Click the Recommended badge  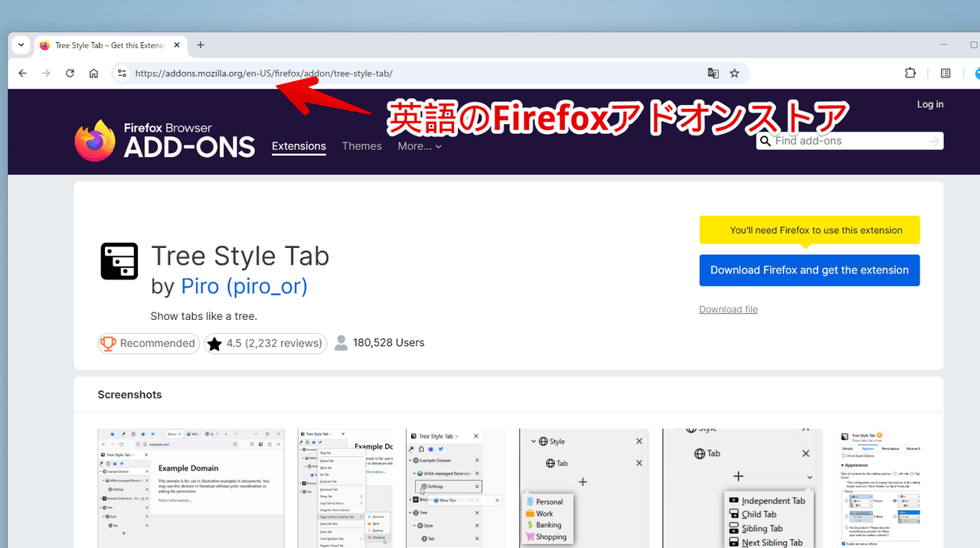point(149,344)
